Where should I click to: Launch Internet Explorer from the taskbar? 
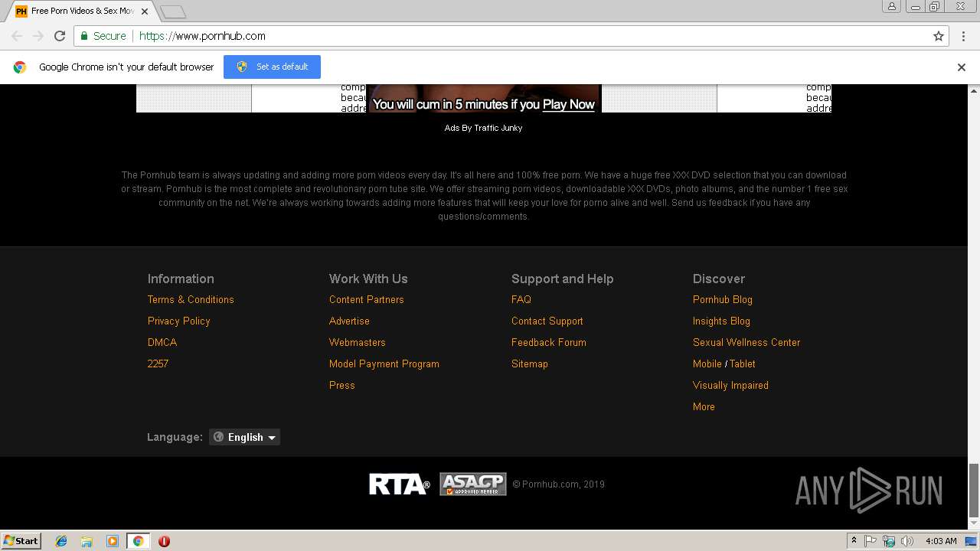61,541
